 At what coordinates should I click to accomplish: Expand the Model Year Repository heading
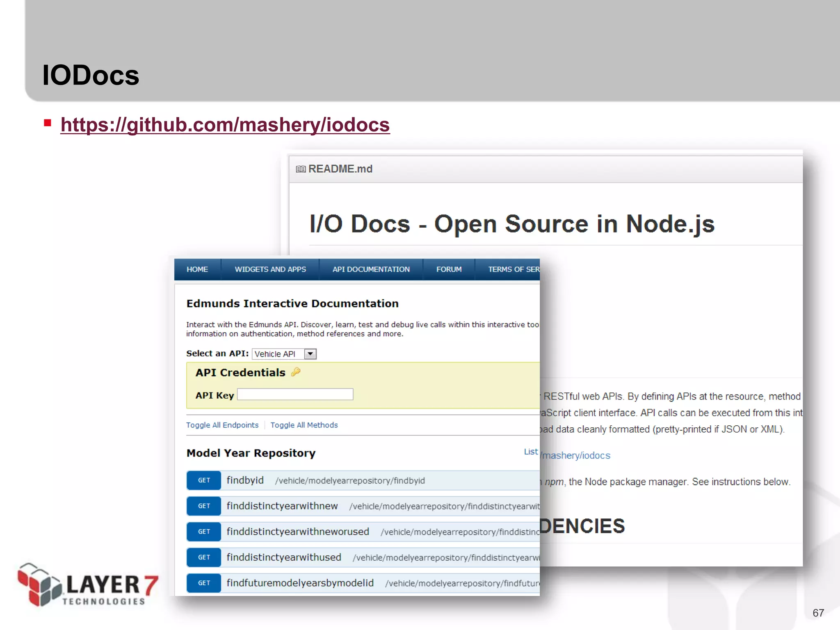click(251, 453)
